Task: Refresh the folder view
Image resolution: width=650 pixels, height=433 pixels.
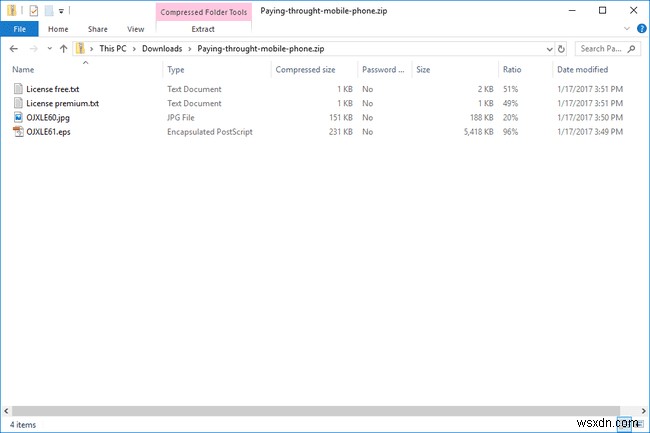Action: pos(561,49)
